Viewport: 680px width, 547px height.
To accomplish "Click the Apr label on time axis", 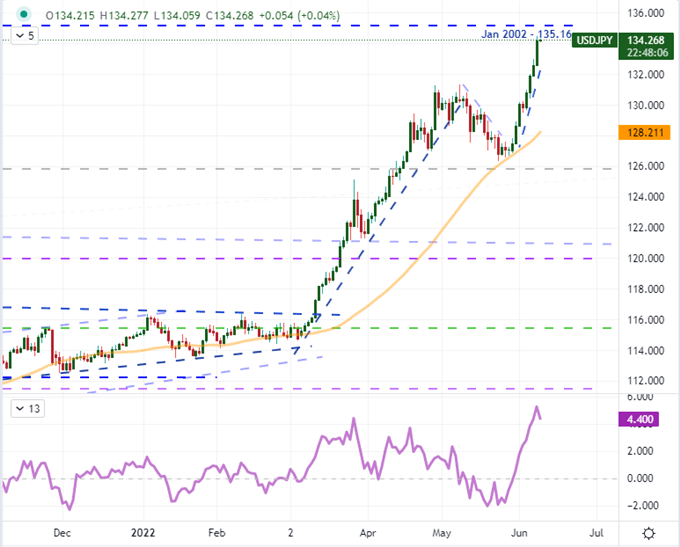I will coord(368,533).
